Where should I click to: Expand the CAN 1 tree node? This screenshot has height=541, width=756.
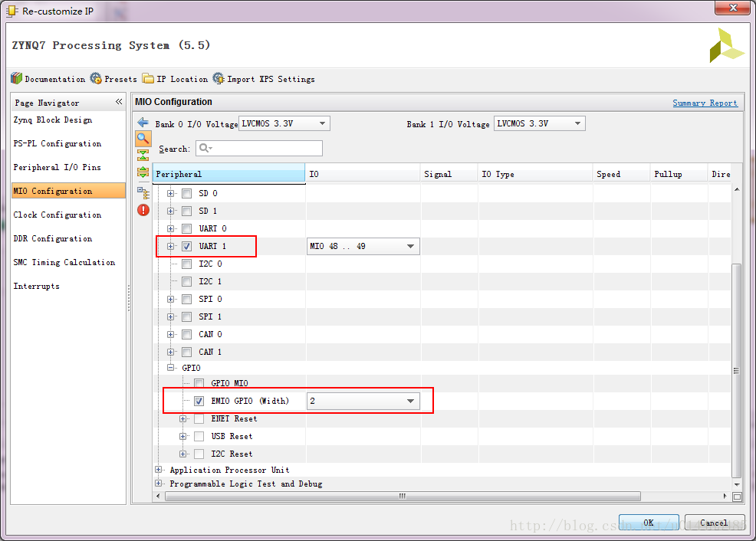coord(171,352)
